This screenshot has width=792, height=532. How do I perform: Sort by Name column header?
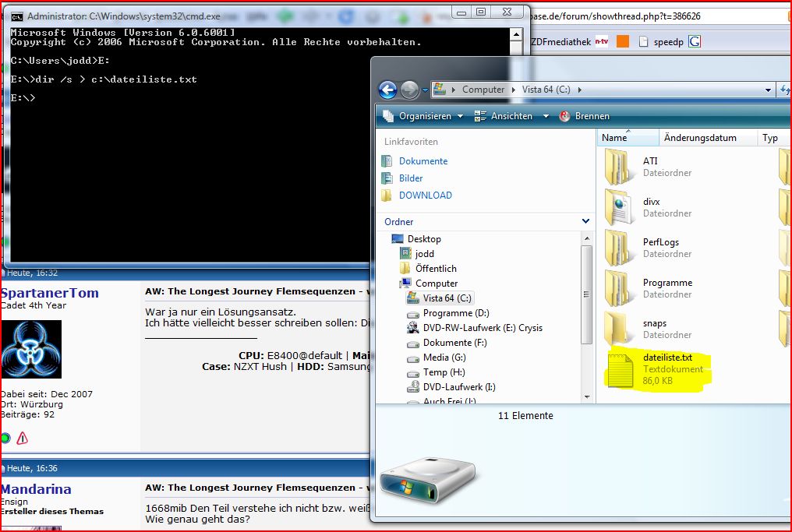pos(628,138)
